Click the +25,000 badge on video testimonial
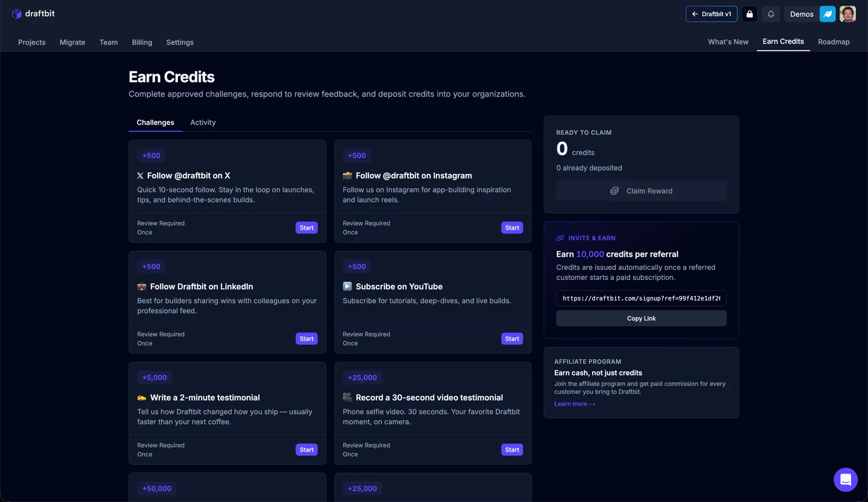 (362, 378)
